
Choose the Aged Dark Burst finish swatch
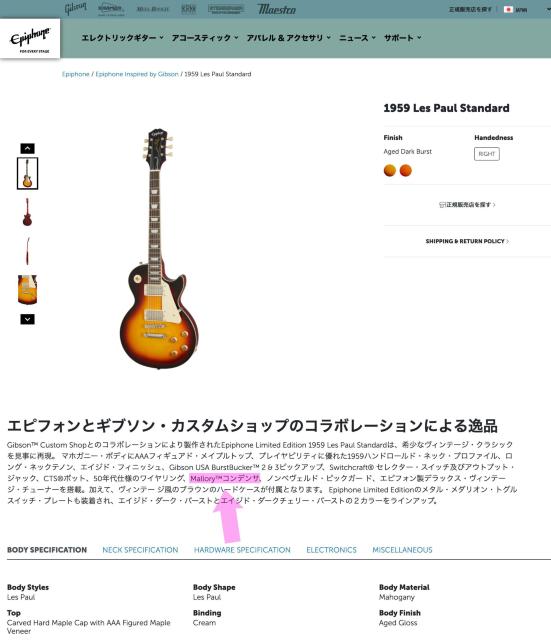click(390, 170)
